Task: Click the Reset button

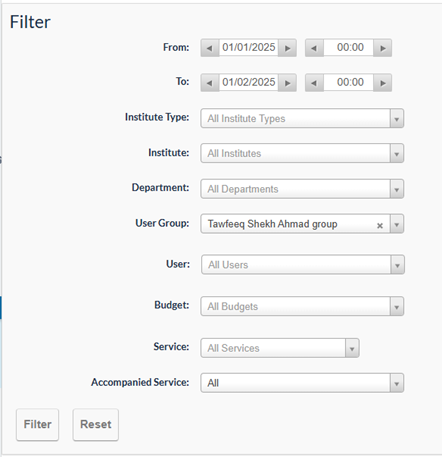Action: pyautogui.click(x=96, y=425)
